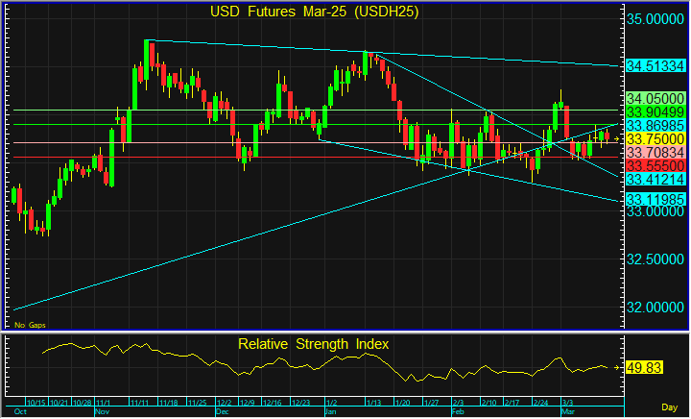
Task: Click the Feb month label
Action: pyautogui.click(x=459, y=412)
